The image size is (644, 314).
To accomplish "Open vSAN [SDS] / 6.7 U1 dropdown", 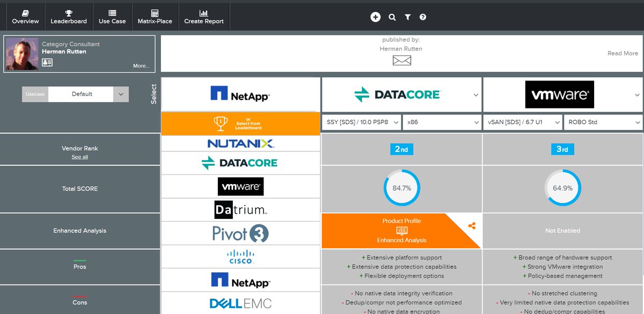I will click(523, 122).
